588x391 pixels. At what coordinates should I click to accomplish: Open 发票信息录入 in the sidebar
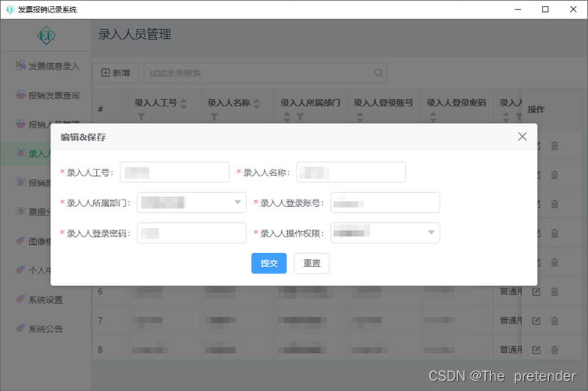click(x=48, y=66)
